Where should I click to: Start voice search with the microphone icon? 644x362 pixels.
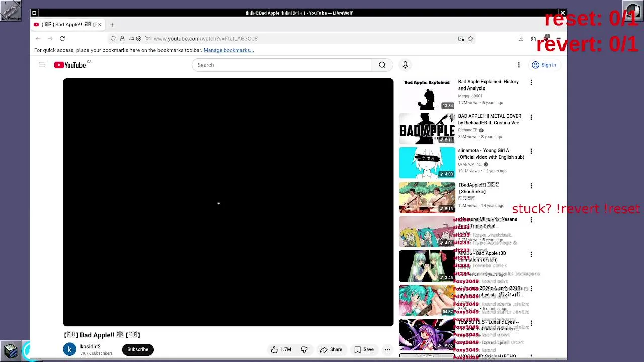click(405, 65)
